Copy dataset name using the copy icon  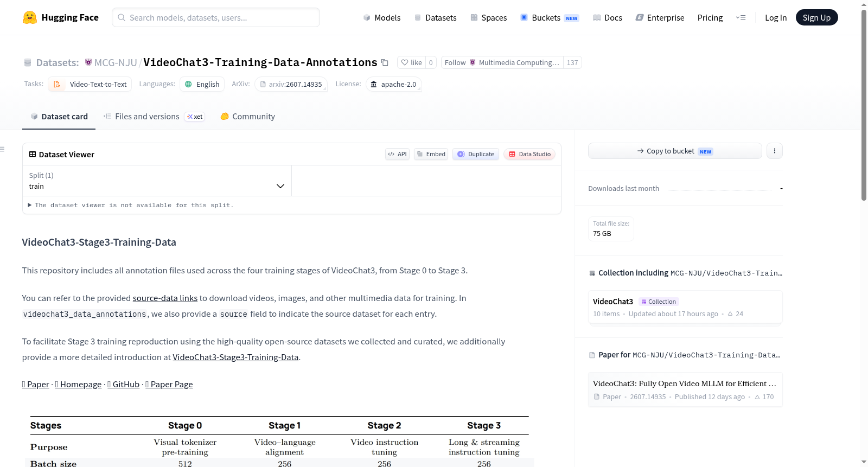click(385, 62)
